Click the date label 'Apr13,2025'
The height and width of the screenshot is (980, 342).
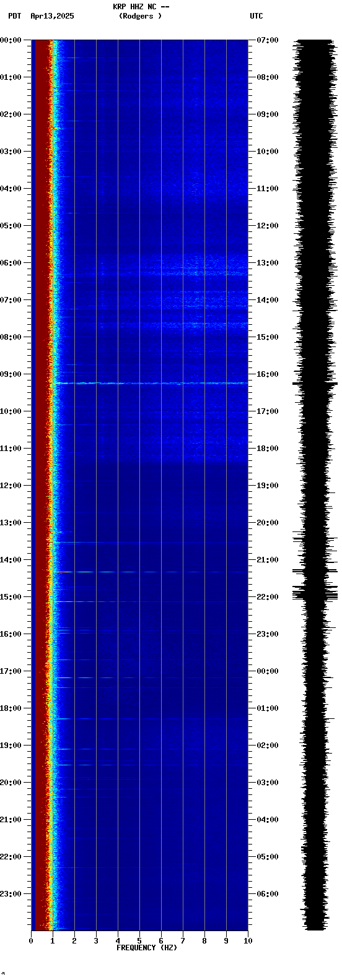point(52,16)
